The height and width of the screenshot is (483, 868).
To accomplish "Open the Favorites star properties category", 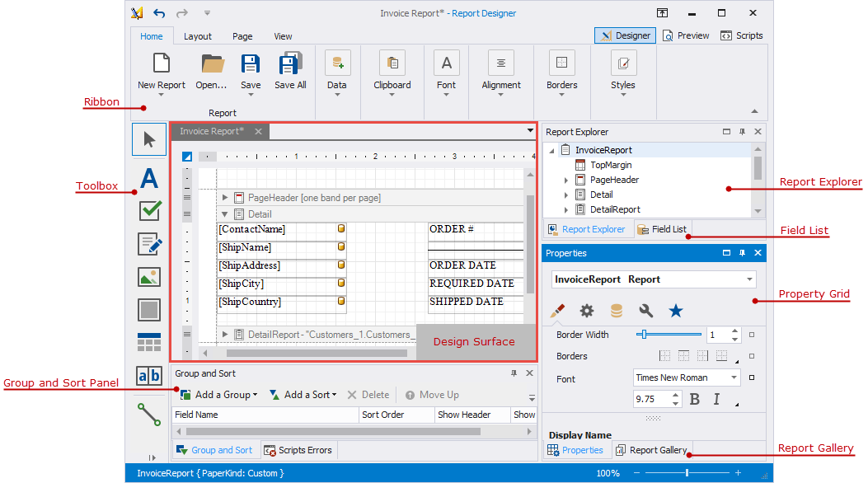I will 675,311.
